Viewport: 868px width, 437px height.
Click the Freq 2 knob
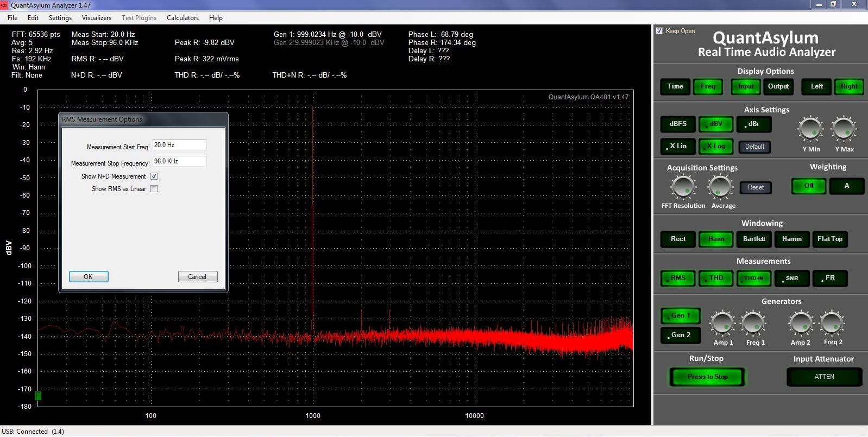[832, 324]
